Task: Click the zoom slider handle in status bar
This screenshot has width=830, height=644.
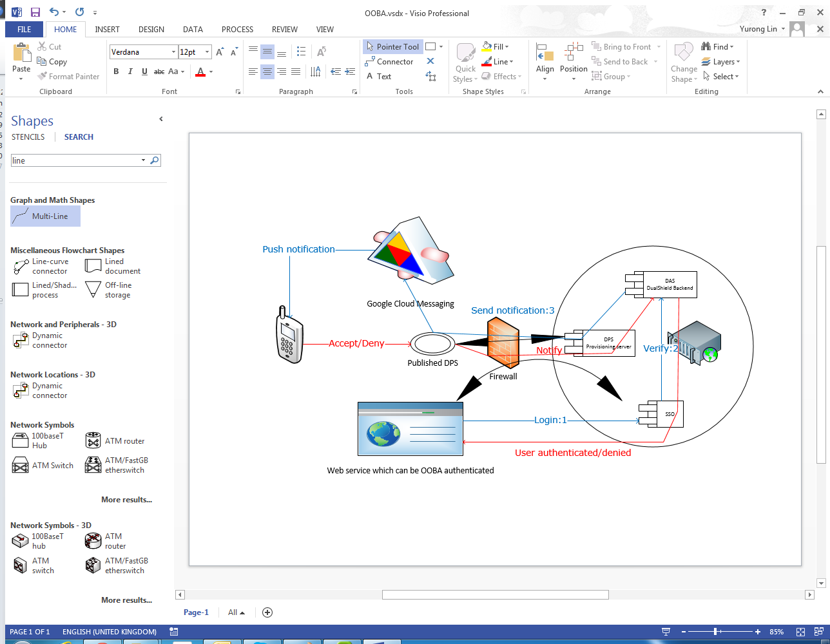Action: pyautogui.click(x=716, y=632)
